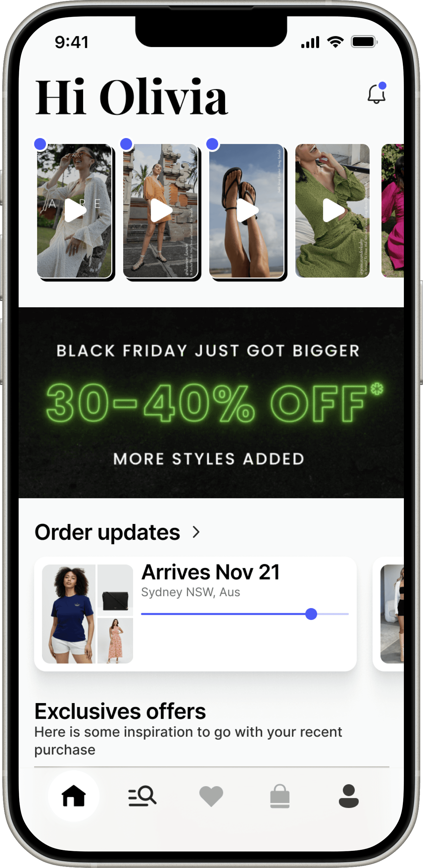The height and width of the screenshot is (868, 423).
Task: Play the orange dress story video
Action: click(x=161, y=211)
